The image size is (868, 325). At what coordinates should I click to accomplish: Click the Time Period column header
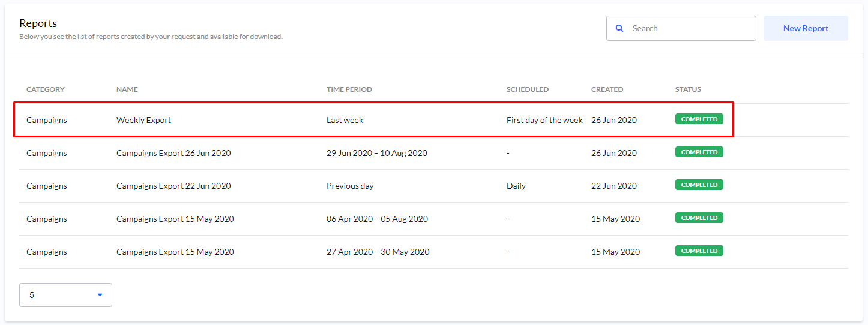(x=349, y=89)
